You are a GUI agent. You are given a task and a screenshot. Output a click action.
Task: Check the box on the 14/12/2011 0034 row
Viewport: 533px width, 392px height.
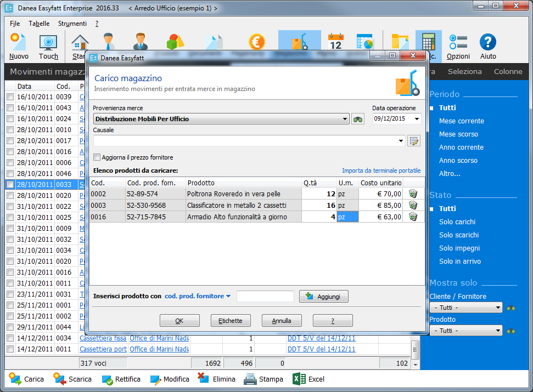point(10,338)
